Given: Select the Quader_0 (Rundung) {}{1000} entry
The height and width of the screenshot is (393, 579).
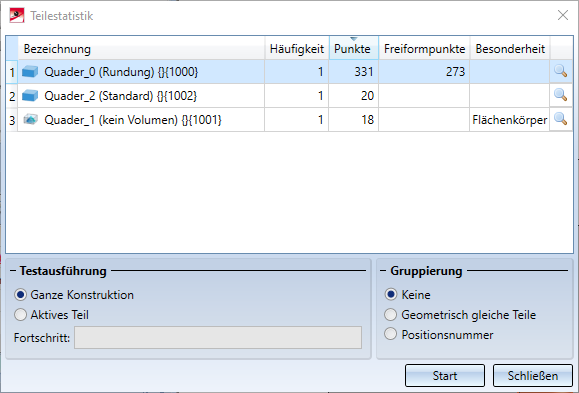Looking at the screenshot, I should [x=121, y=72].
